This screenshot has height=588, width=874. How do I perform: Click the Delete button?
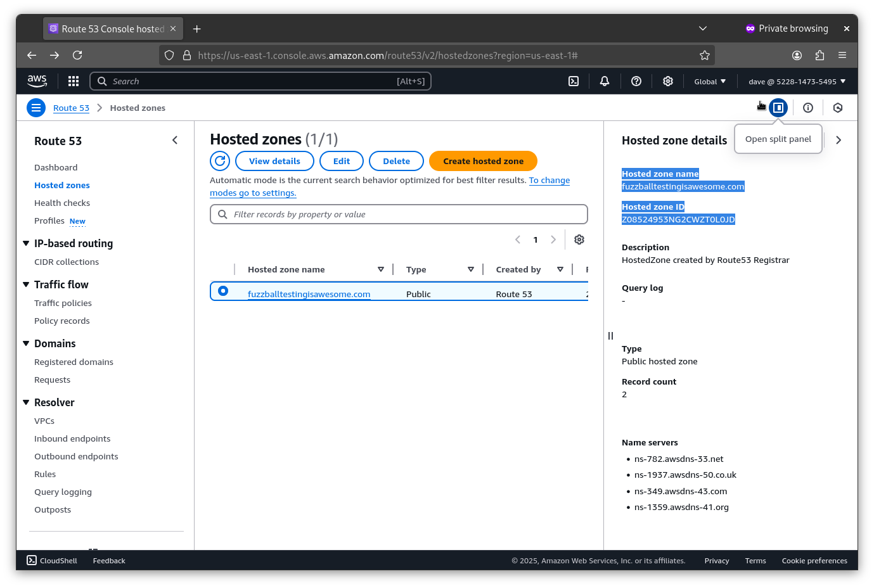coord(396,161)
